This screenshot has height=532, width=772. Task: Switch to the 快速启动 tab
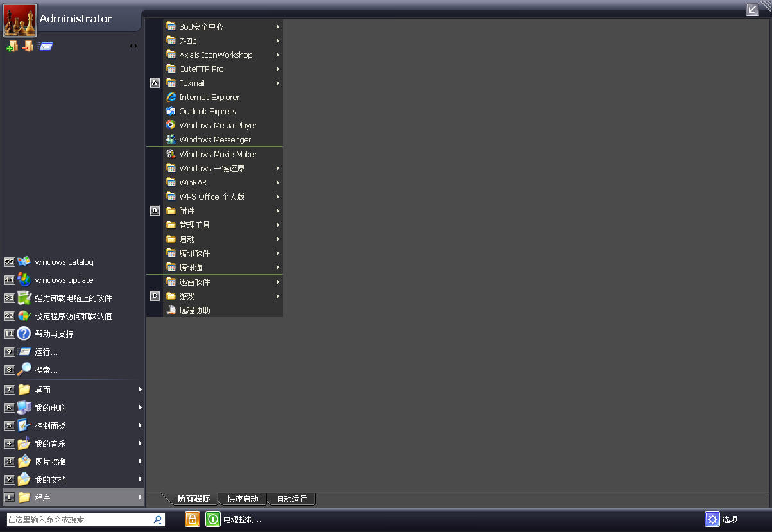point(243,499)
